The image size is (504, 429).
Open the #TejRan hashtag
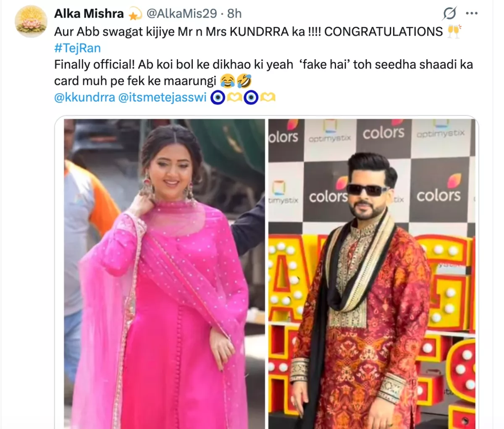click(77, 48)
